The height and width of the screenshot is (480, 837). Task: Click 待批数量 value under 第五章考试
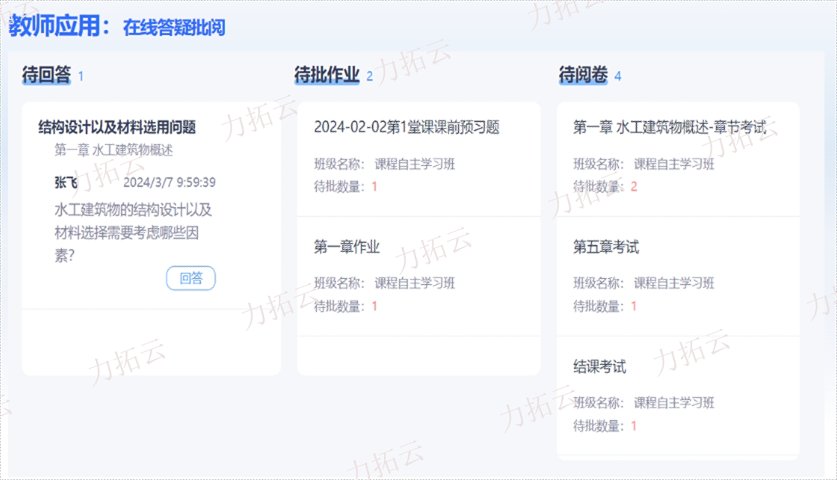pos(634,306)
